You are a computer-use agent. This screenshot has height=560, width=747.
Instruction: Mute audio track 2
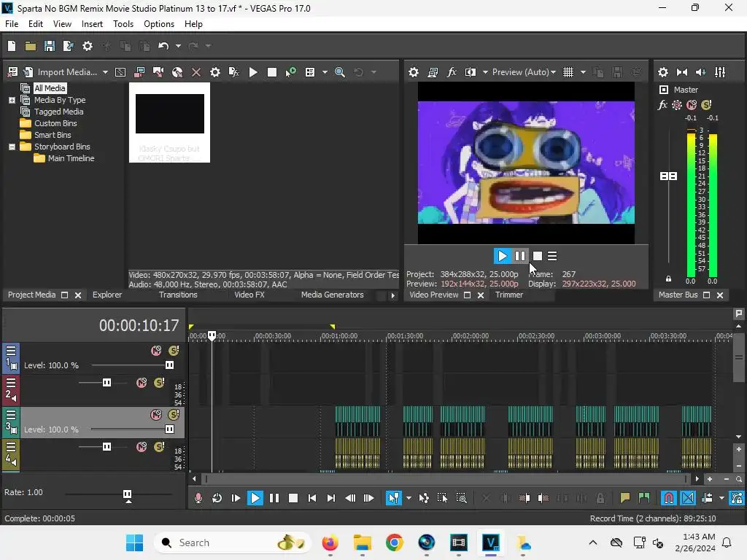coord(142,383)
